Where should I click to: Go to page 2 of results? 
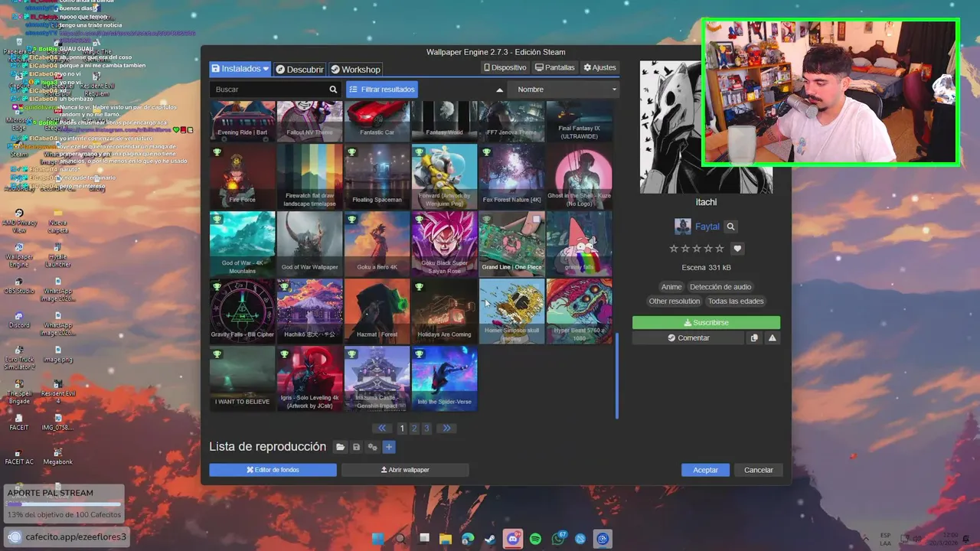(x=414, y=429)
